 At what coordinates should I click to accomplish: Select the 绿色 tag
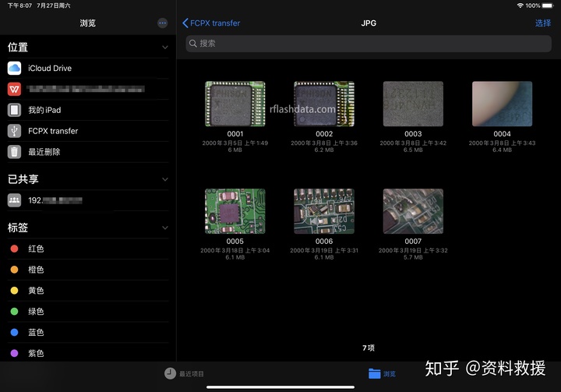tap(87, 312)
